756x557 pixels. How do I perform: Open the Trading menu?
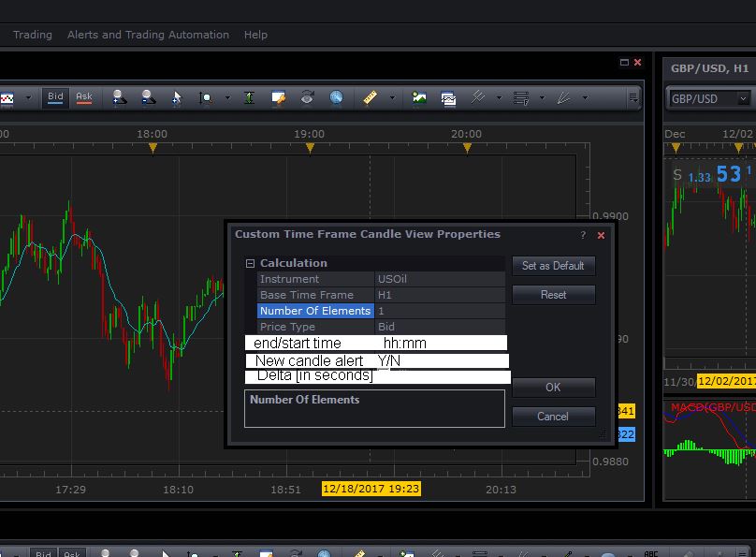[x=33, y=35]
